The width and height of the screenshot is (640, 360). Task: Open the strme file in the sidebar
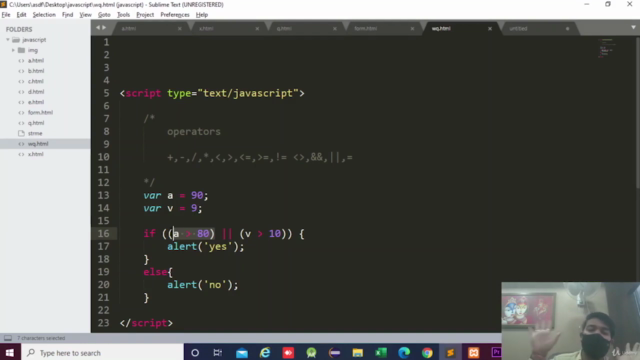click(35, 133)
